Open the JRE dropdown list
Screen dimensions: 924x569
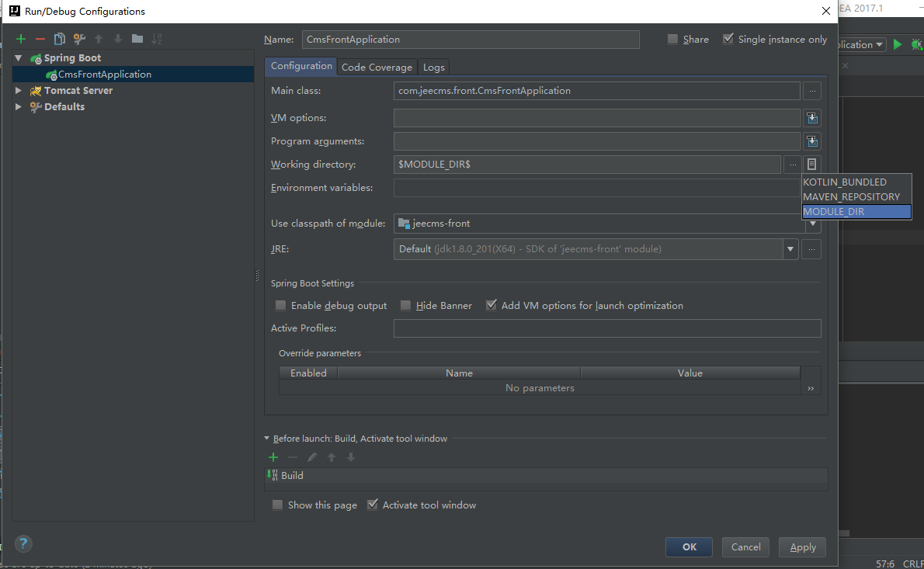pos(790,249)
